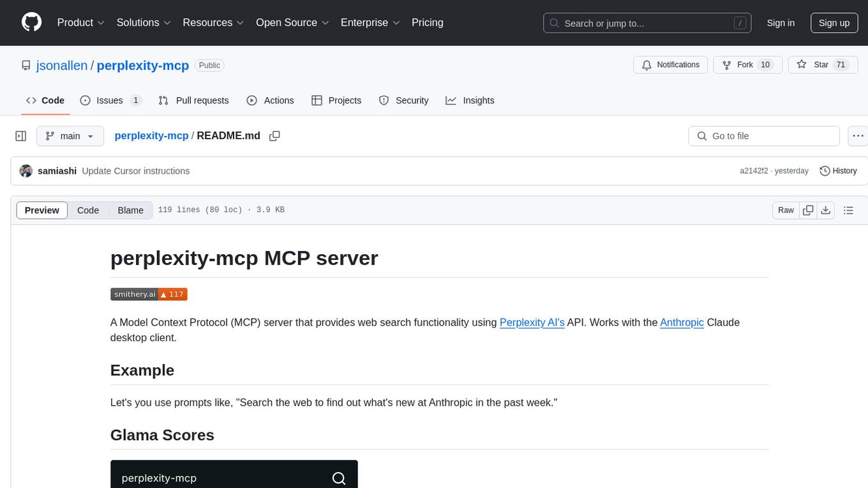
Task: Open the samiashi author link
Action: coord(57,171)
